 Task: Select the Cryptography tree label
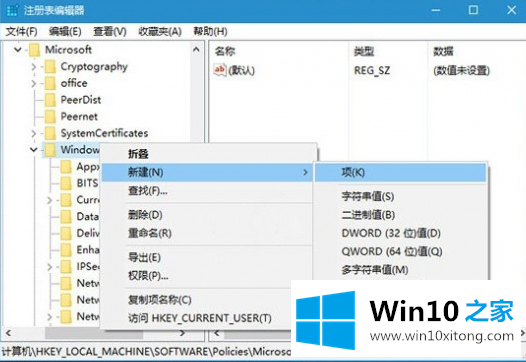[x=94, y=67]
